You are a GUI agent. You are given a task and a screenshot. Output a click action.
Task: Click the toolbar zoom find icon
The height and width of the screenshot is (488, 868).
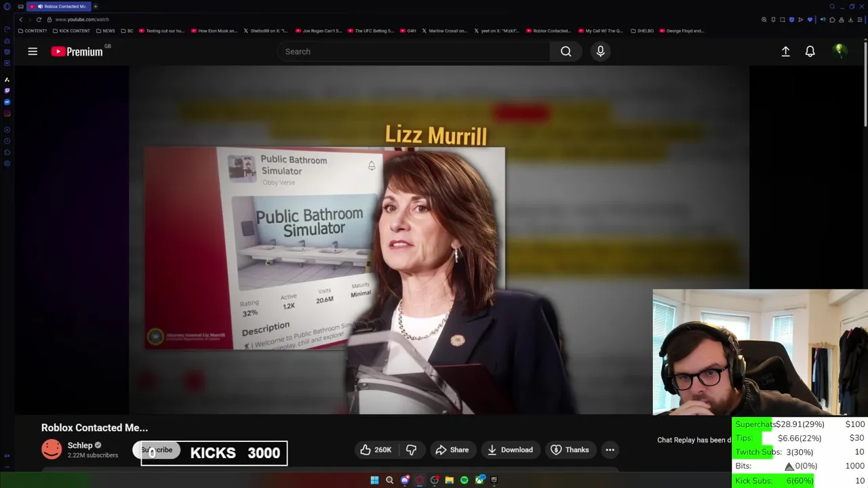point(764,20)
